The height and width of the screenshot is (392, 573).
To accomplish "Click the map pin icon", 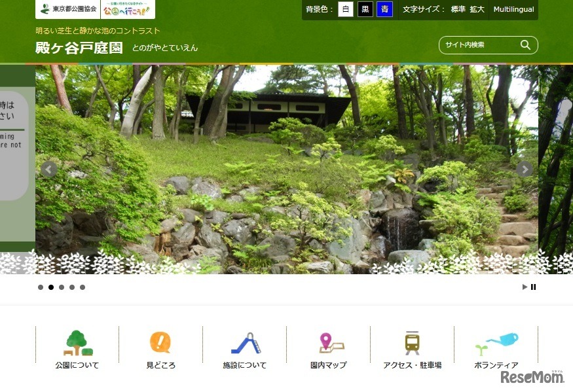I will 331,343.
